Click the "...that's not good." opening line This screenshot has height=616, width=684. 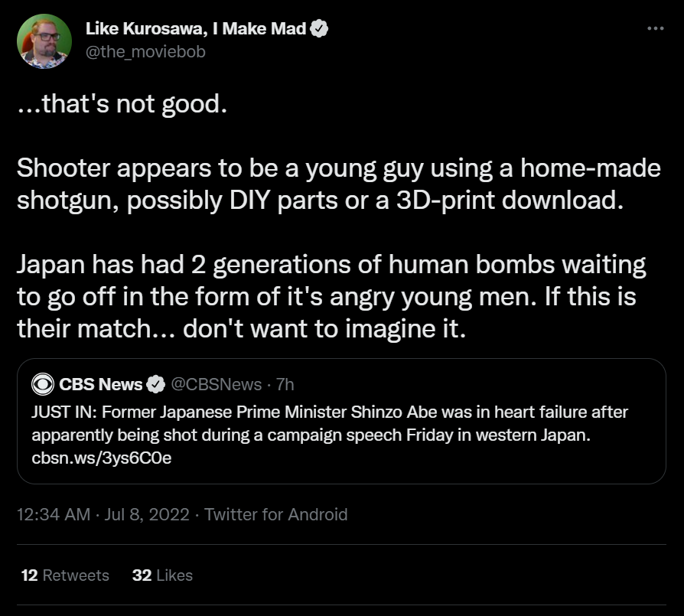(x=122, y=104)
